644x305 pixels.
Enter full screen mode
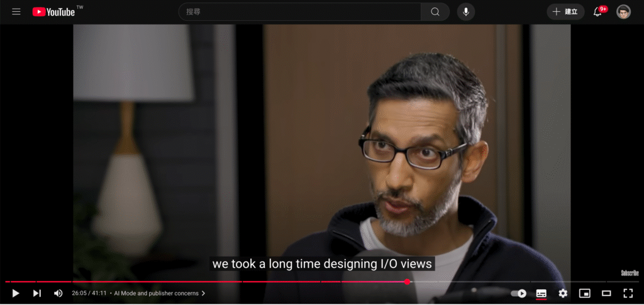point(628,293)
